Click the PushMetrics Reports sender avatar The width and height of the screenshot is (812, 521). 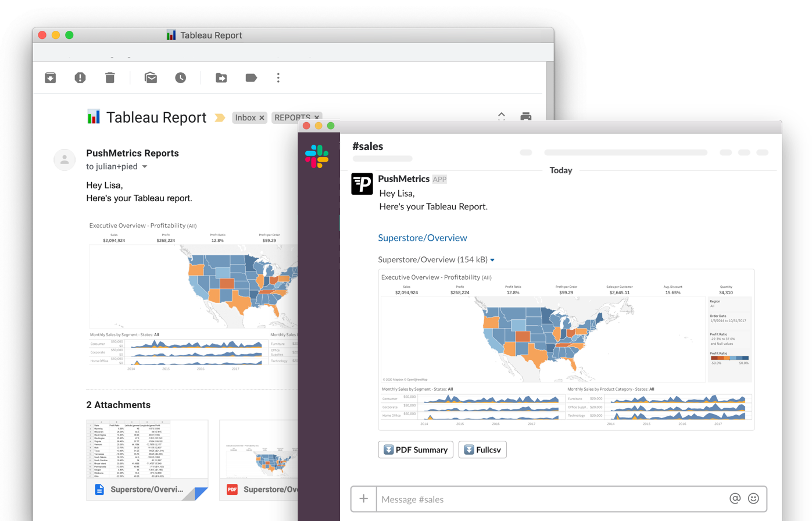(x=65, y=160)
